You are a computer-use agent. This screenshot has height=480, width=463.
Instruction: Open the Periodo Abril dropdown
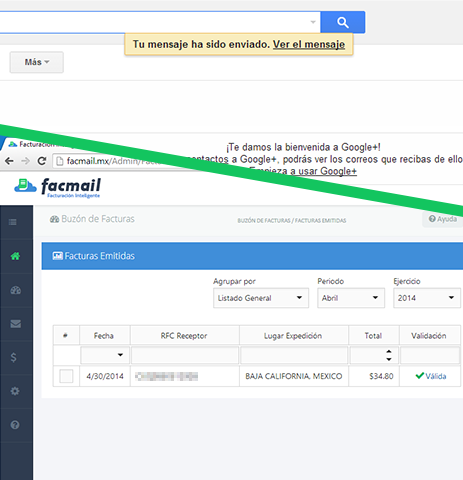[x=351, y=298]
